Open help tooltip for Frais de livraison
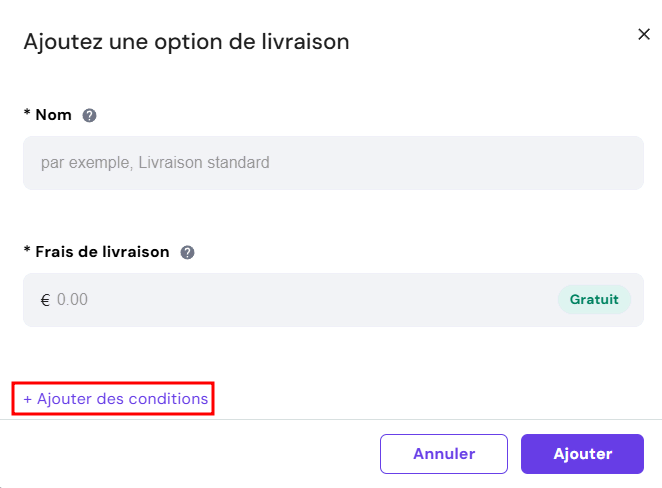 [187, 252]
